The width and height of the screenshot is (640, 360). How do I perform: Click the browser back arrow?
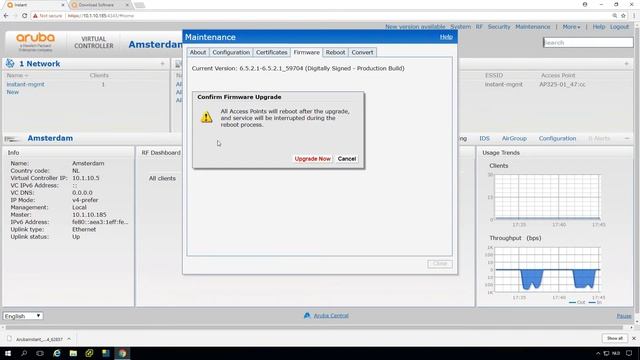coord(6,16)
